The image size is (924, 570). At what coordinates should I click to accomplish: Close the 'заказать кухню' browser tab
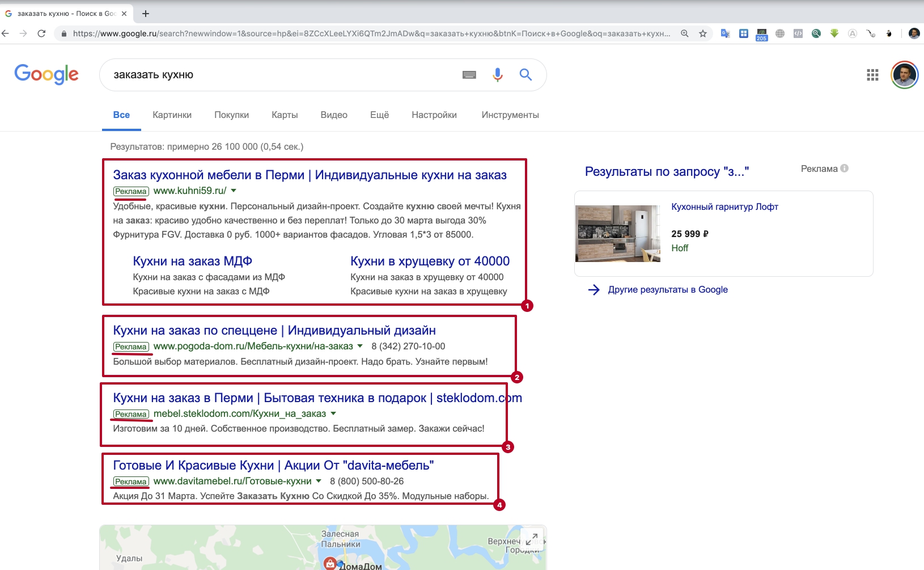point(124,14)
